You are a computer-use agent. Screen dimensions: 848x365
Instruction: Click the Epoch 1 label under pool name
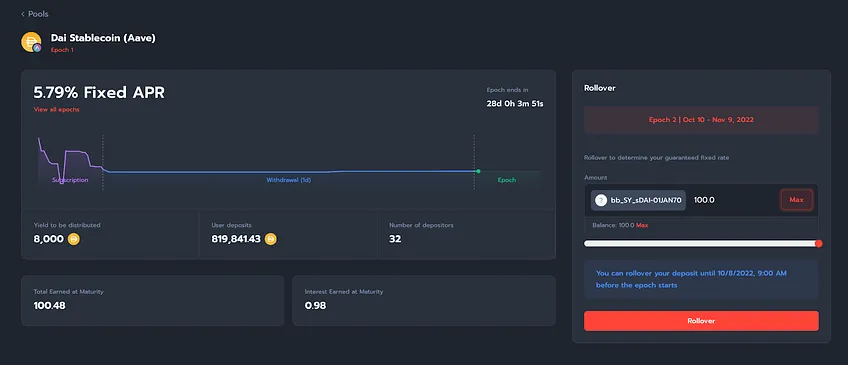coord(62,50)
